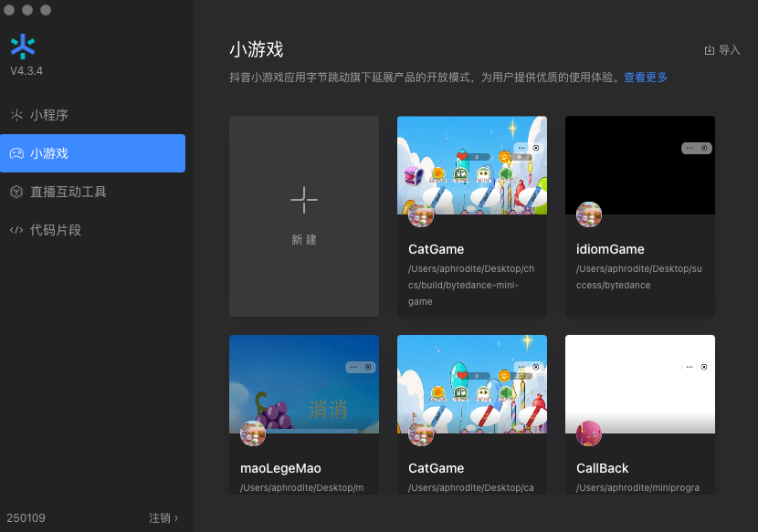The height and width of the screenshot is (532, 758).
Task: Select the CatGame project with bytedance-mini-game path
Action: [472, 216]
